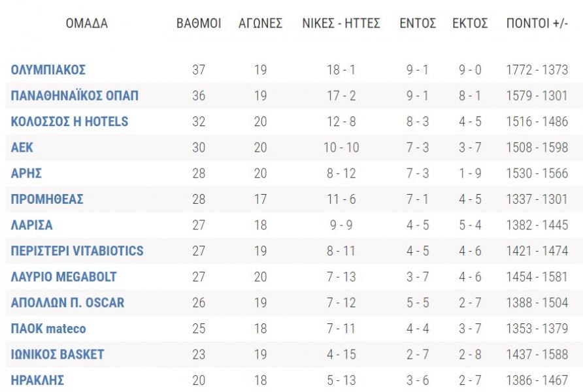The image size is (583, 392).
Task: Select the ΠΑΟΚ mateco team link
Action: point(48,329)
